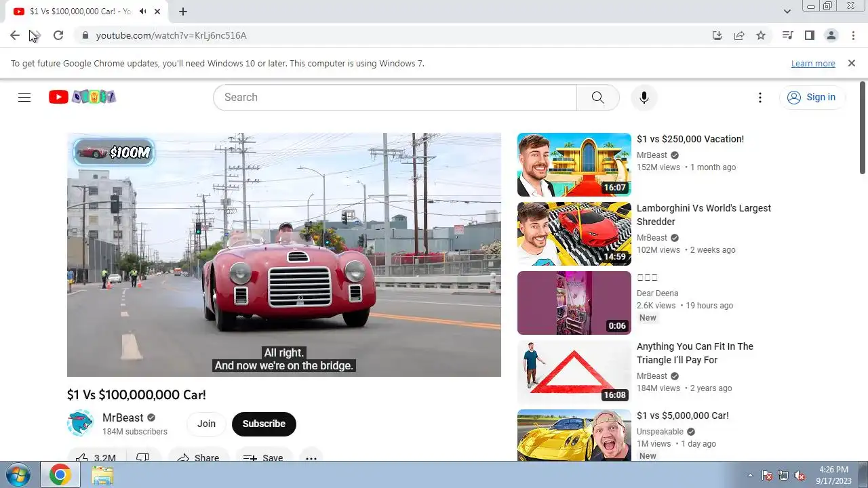Open Chrome's three-dot customize menu
The height and width of the screenshot is (488, 868).
coord(852,35)
